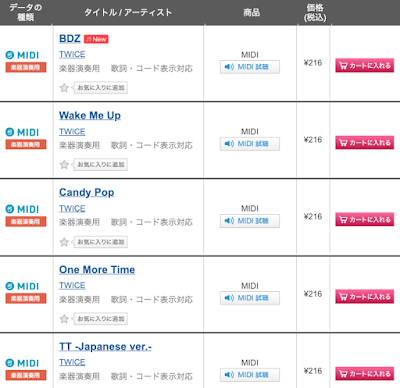Add Candy Pop to cart
The image size is (400, 388).
coord(365,220)
